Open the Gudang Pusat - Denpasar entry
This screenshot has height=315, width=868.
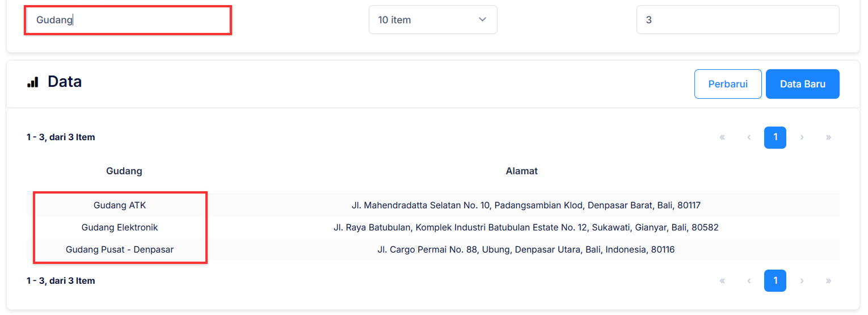pos(120,250)
